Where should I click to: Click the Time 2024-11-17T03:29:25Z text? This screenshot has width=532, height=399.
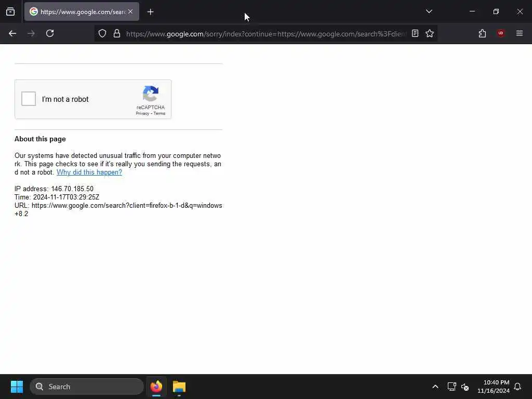(57, 197)
